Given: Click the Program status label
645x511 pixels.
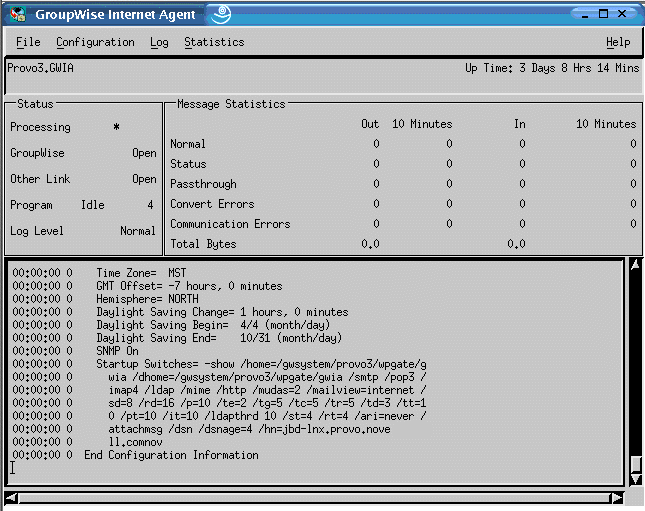Looking at the screenshot, I should pos(31,205).
